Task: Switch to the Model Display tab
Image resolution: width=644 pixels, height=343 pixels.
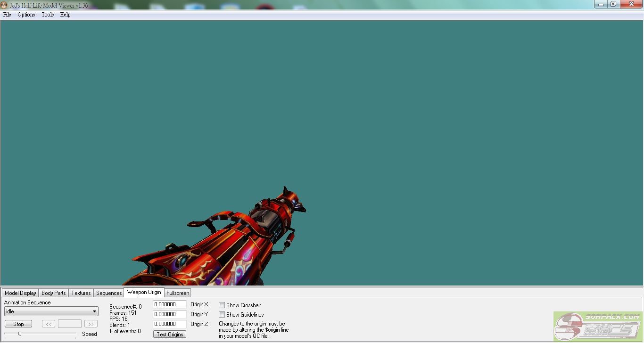Action: [x=20, y=293]
